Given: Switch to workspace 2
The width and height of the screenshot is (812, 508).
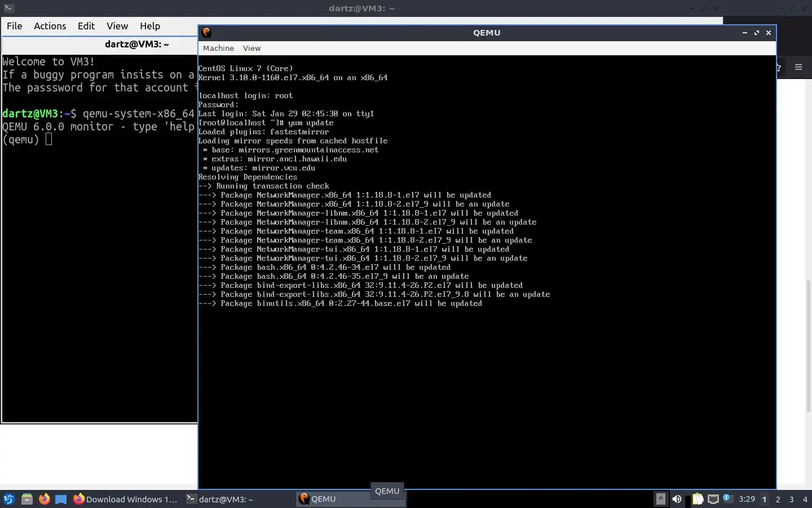Looking at the screenshot, I should (x=778, y=499).
